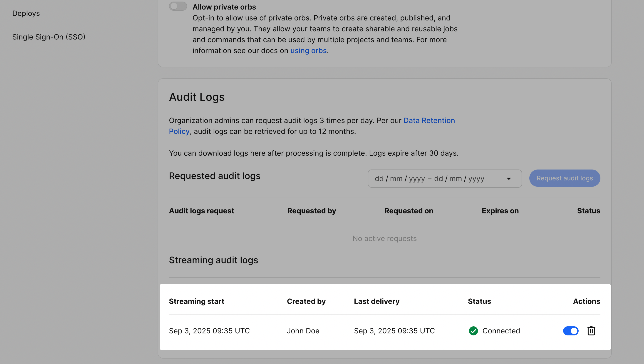Click the Audit logs request column header
The width and height of the screenshot is (644, 364).
[202, 211]
